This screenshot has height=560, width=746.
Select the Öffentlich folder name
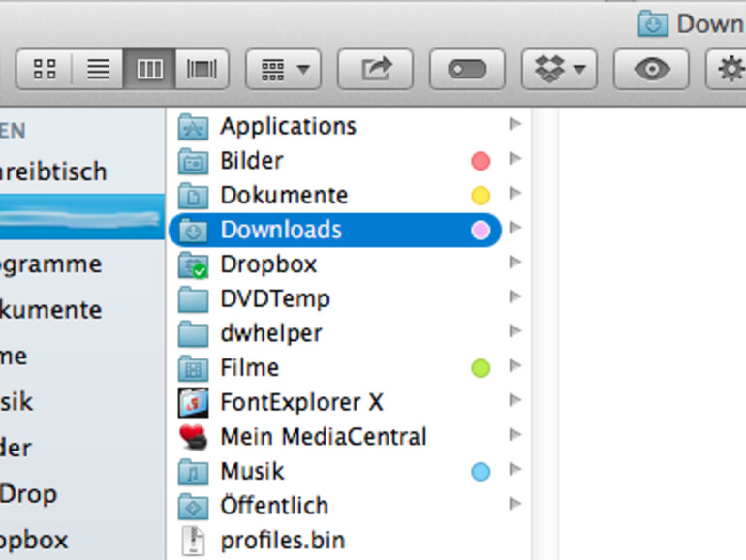[274, 506]
